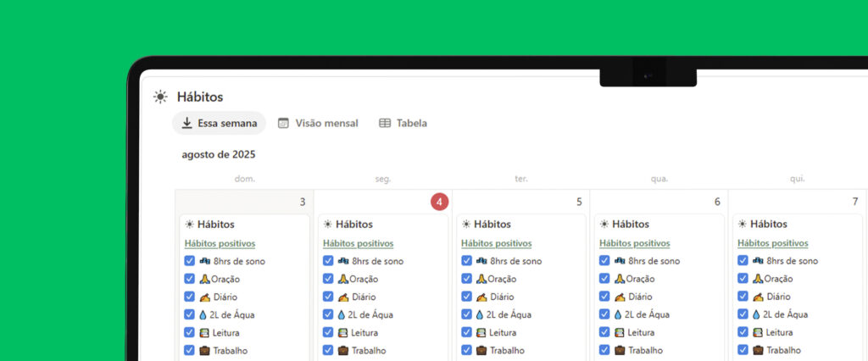The height and width of the screenshot is (361, 868).
Task: Click the calendar icon beside Visão mensal
Action: pos(283,123)
